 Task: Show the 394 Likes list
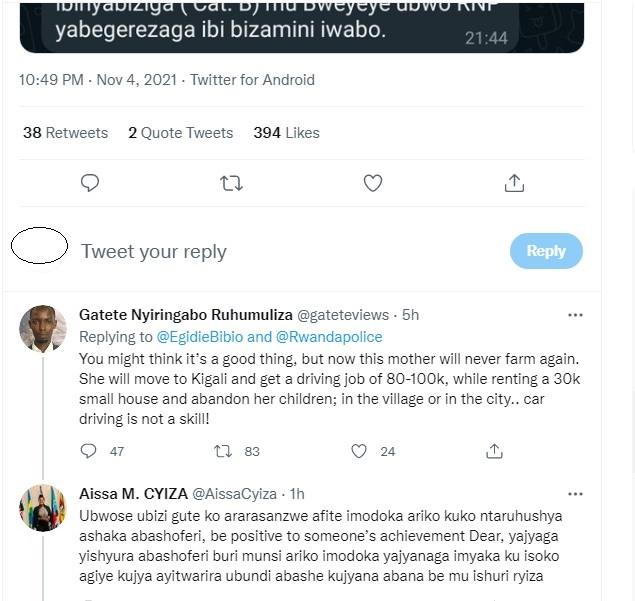pos(286,133)
